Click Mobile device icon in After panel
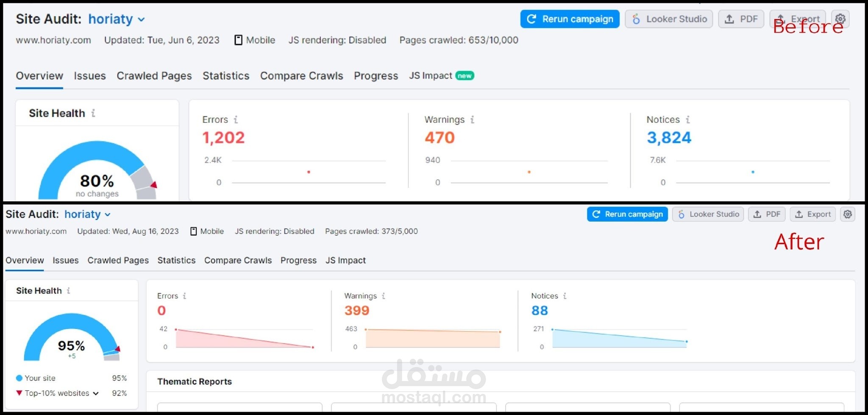868x415 pixels. coord(193,231)
